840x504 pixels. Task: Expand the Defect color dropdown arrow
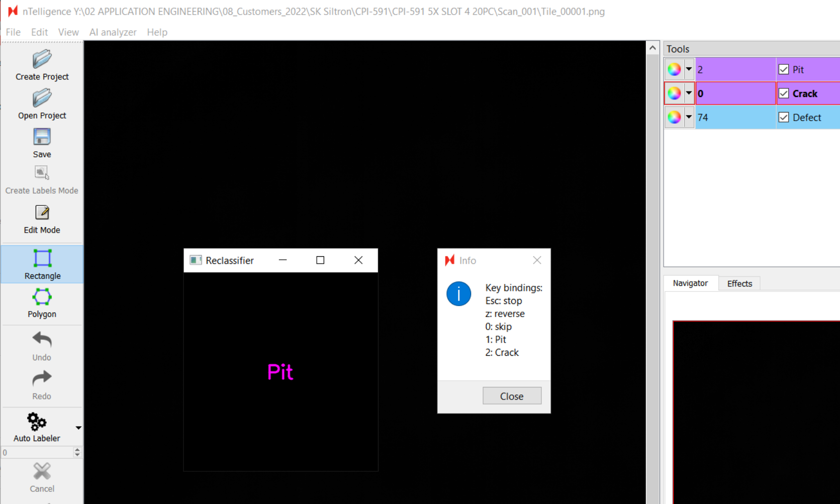tap(689, 118)
